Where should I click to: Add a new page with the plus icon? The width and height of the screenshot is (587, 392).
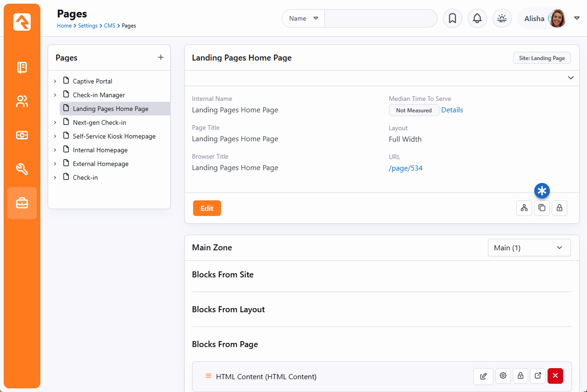tap(161, 57)
